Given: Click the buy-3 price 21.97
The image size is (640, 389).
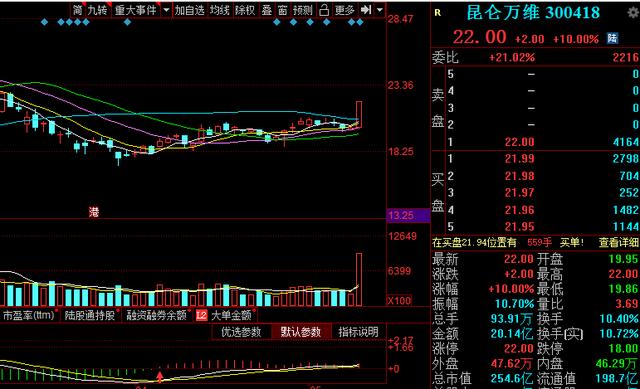Looking at the screenshot, I should 519,193.
